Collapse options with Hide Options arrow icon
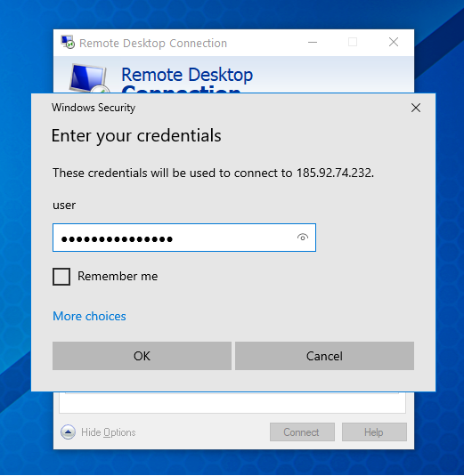 click(68, 432)
